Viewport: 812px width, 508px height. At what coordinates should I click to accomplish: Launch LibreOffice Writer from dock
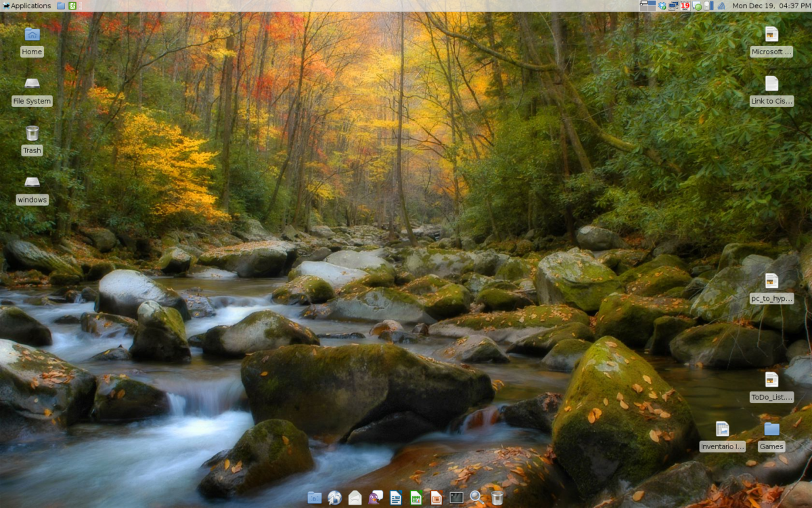pyautogui.click(x=396, y=498)
